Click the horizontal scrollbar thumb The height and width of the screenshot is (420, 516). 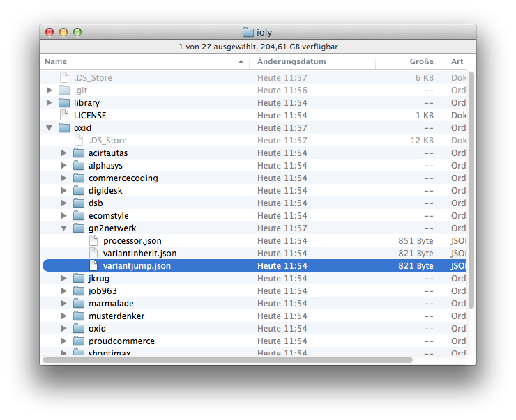click(x=228, y=360)
